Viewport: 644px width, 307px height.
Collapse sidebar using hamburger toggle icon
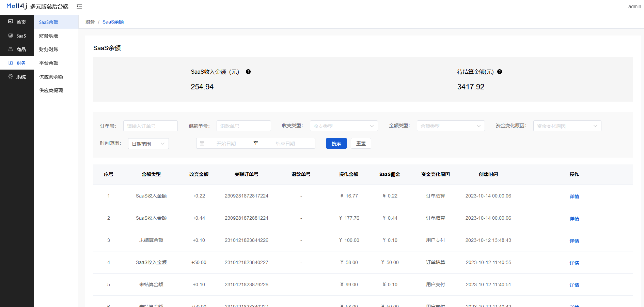coord(79,6)
